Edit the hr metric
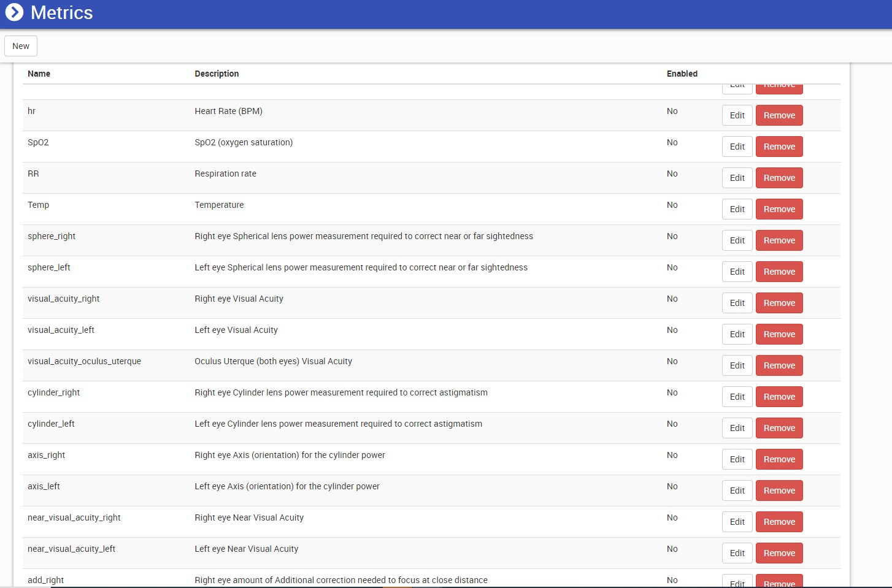 [737, 115]
